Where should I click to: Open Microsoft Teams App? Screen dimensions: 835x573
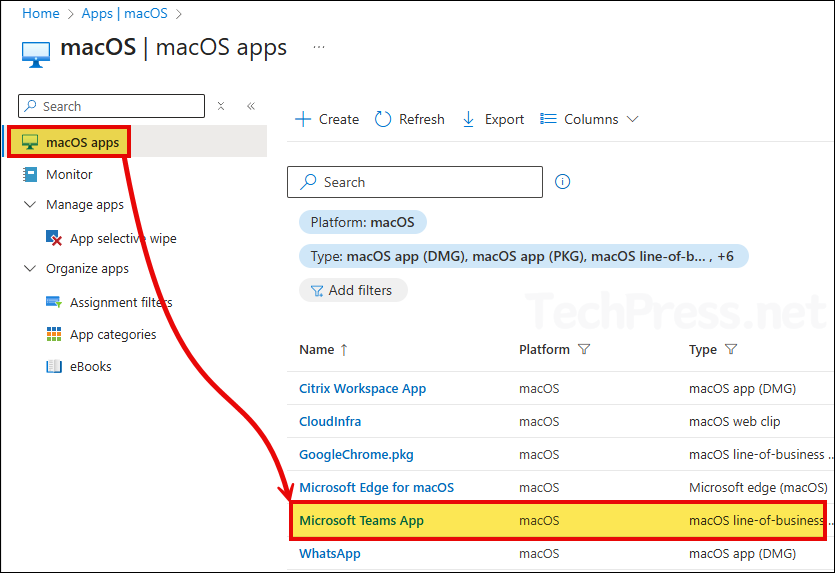(362, 520)
